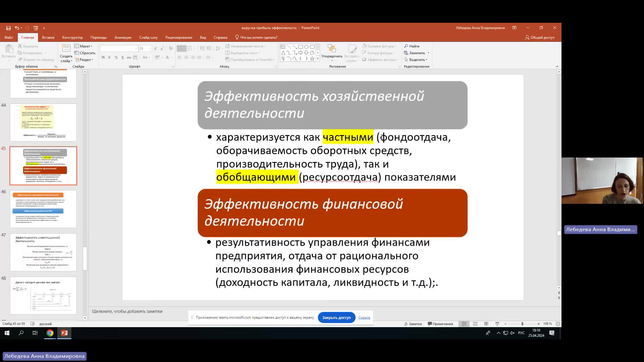Open the font name combo box

[119, 48]
